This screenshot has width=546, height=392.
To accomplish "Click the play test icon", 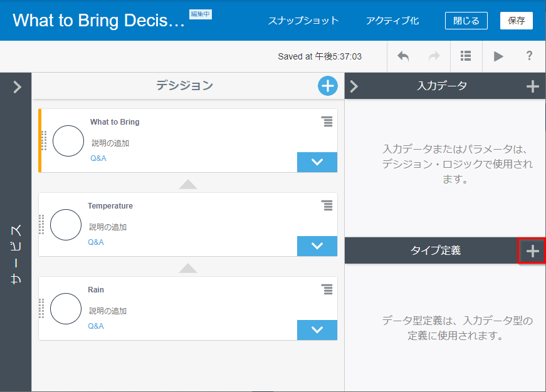I will (498, 56).
